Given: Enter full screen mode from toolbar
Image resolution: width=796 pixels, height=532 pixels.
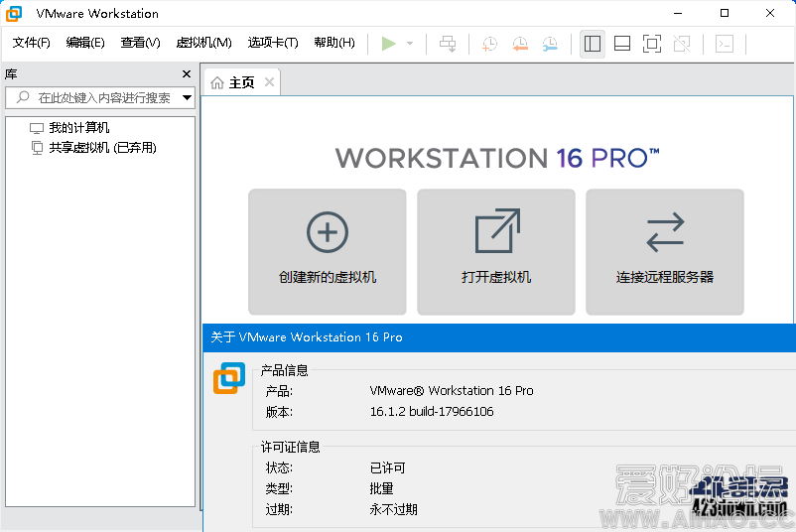Looking at the screenshot, I should [652, 44].
